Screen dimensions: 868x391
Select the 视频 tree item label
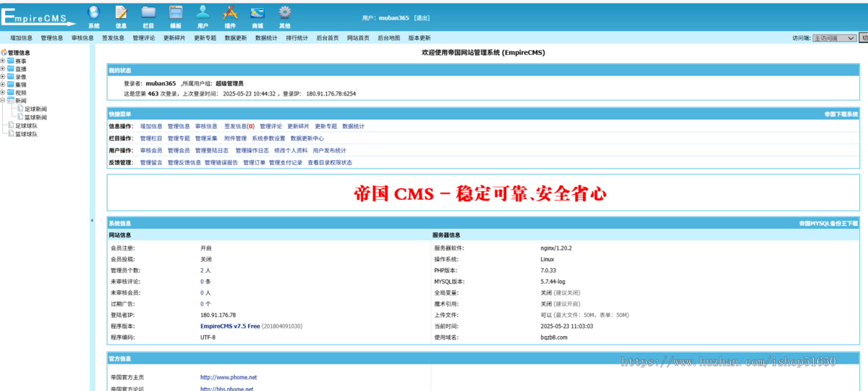point(21,93)
